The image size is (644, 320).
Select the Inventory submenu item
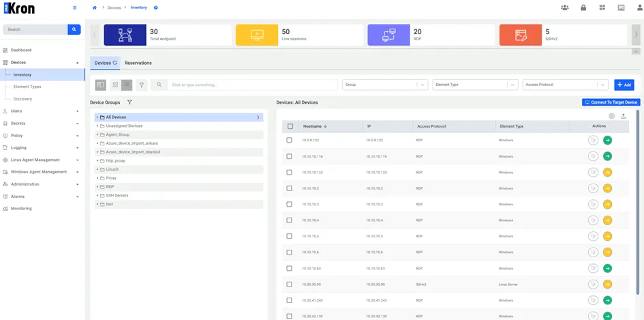click(43, 75)
